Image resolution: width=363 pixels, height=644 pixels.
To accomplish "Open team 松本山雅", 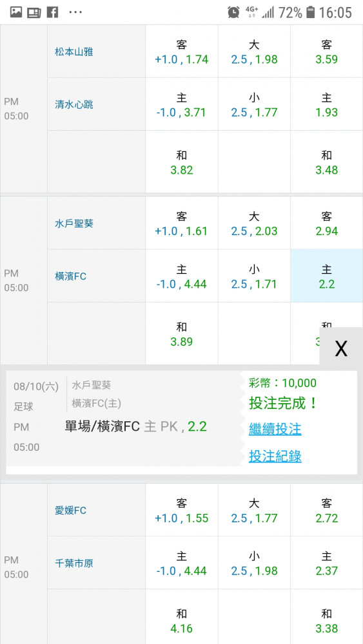I will pyautogui.click(x=74, y=52).
